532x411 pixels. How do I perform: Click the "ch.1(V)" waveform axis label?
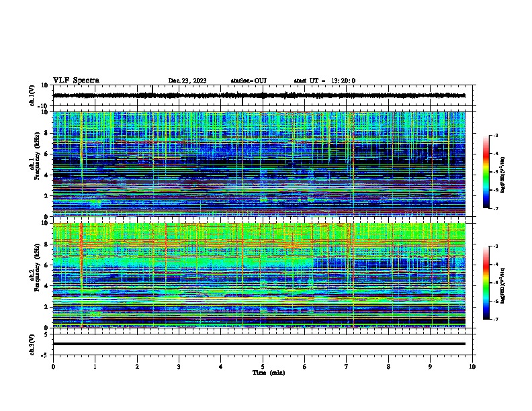pos(32,95)
